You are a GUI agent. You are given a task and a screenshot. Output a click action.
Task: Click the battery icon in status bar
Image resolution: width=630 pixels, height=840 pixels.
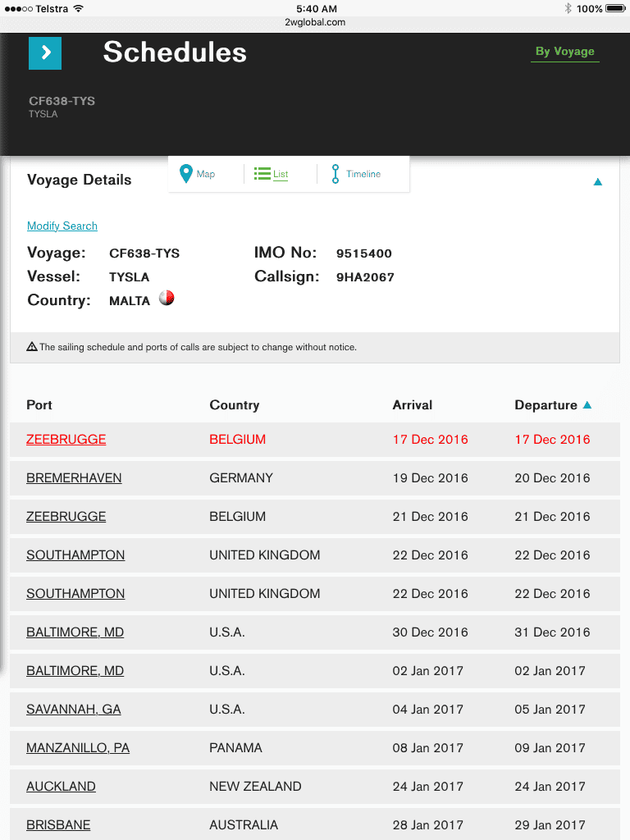[x=615, y=8]
